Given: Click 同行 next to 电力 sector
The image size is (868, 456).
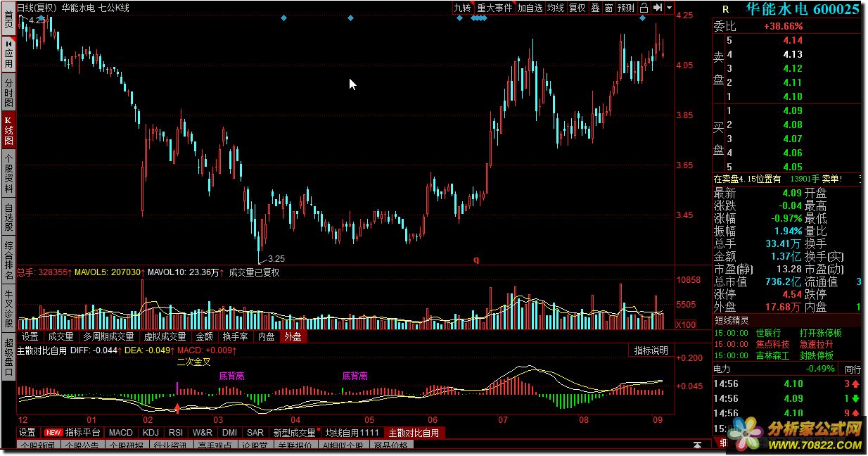Looking at the screenshot, I should [852, 369].
